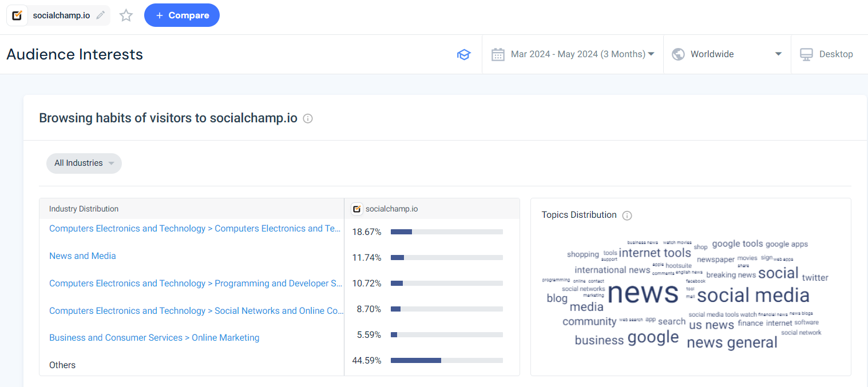Screen dimensions: 868x387
Task: Open the News and Media industry link
Action: coord(82,256)
